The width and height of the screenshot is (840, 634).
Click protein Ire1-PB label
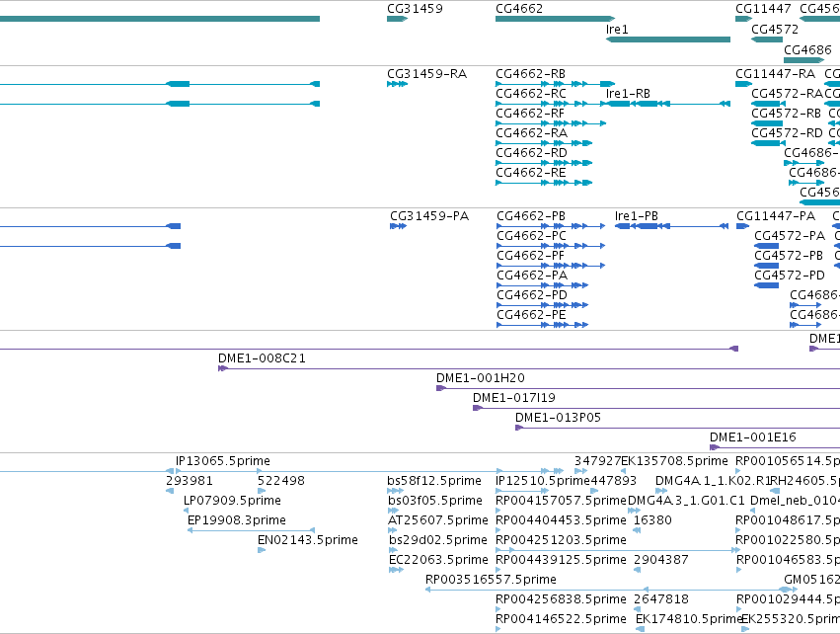click(x=636, y=216)
